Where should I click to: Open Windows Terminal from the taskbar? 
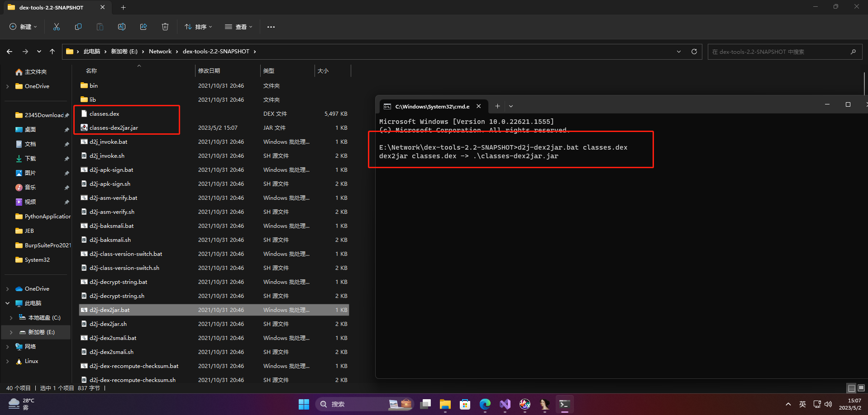pyautogui.click(x=564, y=404)
